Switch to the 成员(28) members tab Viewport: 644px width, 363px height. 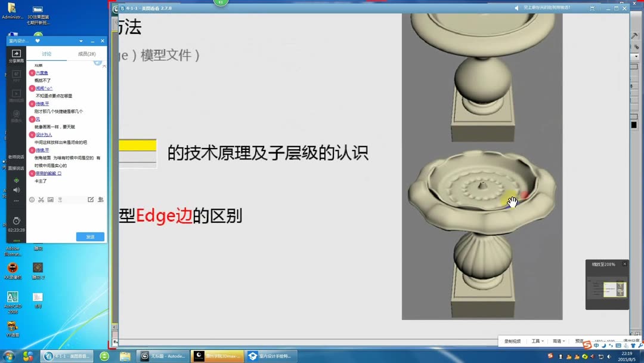click(x=86, y=54)
